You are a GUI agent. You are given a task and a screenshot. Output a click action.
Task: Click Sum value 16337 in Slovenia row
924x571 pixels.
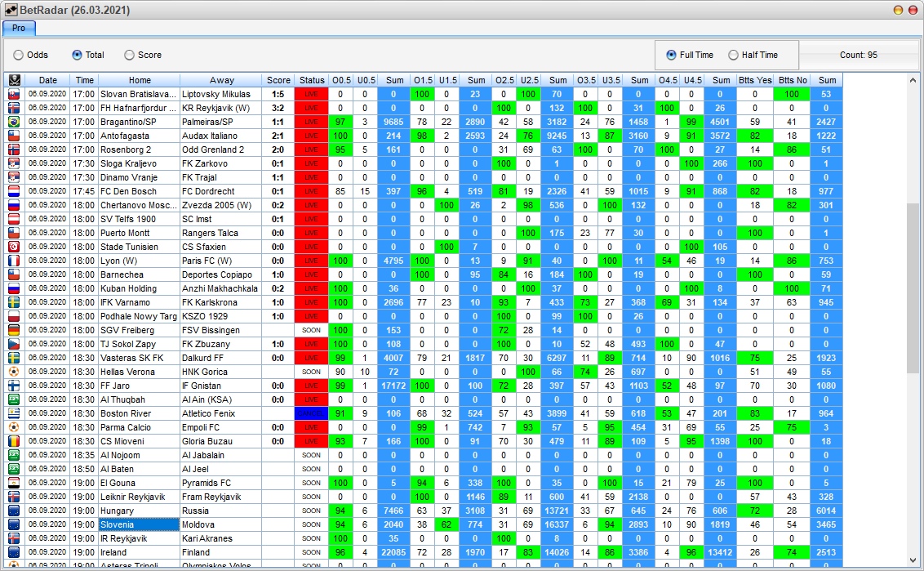pyautogui.click(x=557, y=524)
